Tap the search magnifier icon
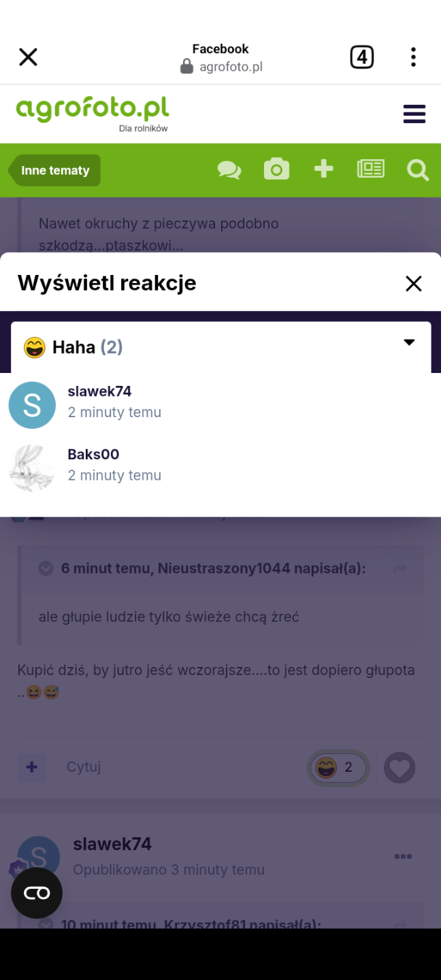The height and width of the screenshot is (980, 441). 418,169
